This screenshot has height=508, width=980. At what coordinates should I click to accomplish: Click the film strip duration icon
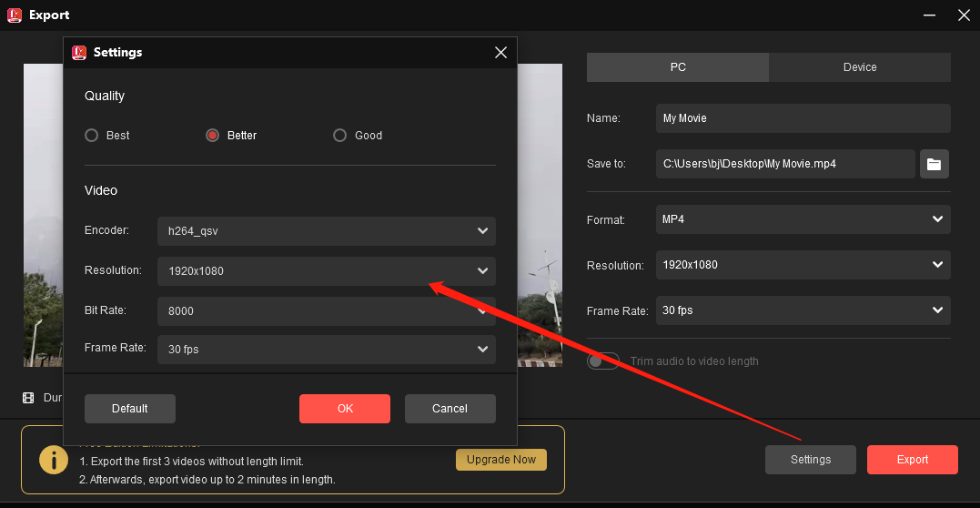[x=28, y=397]
